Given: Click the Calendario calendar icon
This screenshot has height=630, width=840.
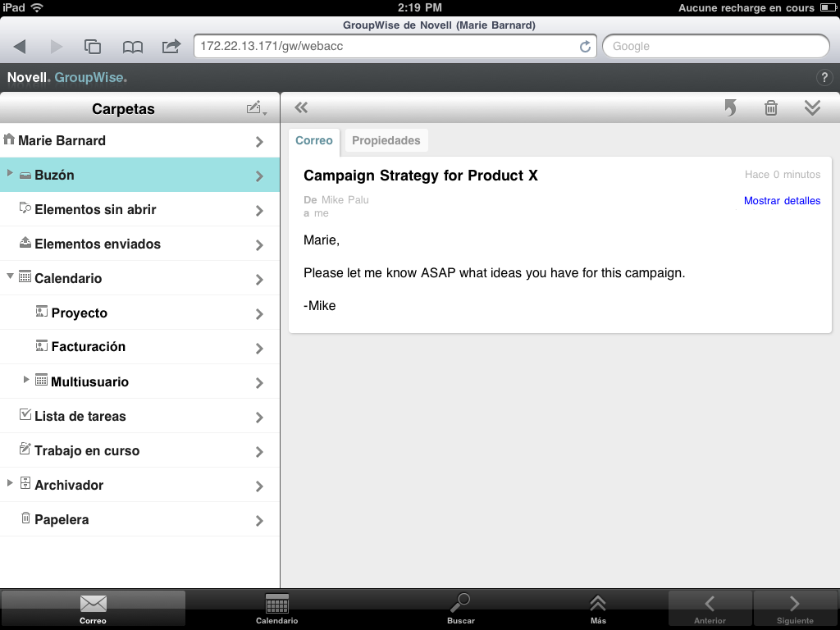Looking at the screenshot, I should tap(25, 276).
